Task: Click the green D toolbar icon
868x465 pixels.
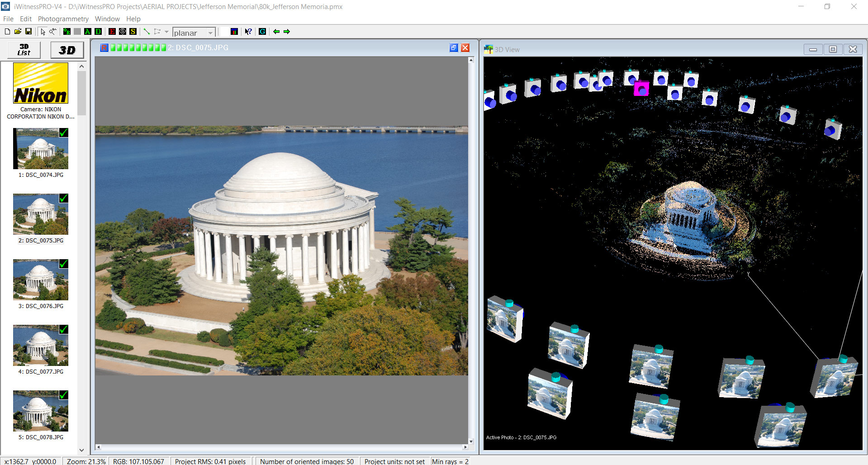Action: coord(98,32)
